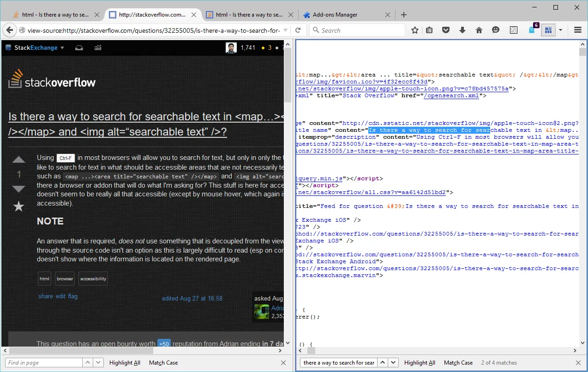Open the achievements chart icon
This screenshot has width=588, height=372.
tap(98, 47)
